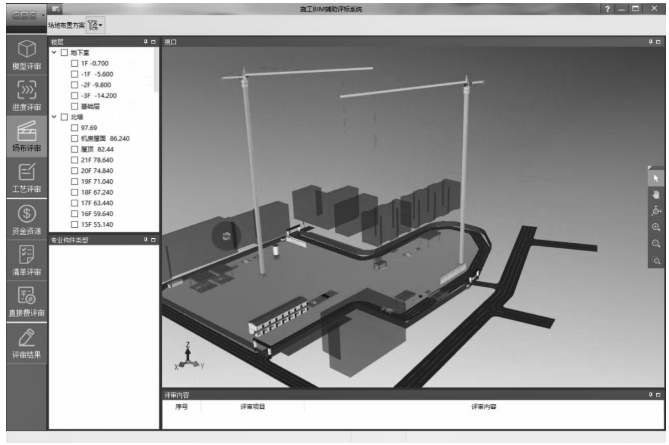
Task: Maximize the 评审内容 review content panel
Action: pos(658,395)
